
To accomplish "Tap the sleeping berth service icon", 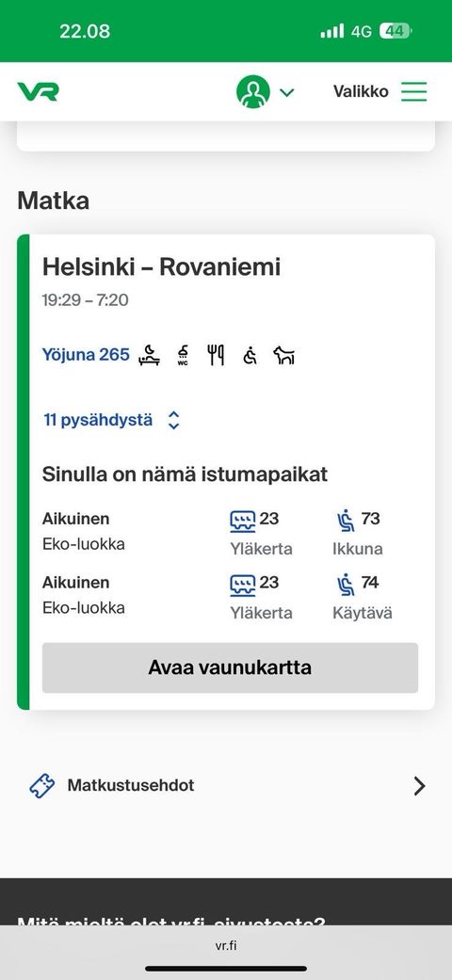I will [150, 355].
